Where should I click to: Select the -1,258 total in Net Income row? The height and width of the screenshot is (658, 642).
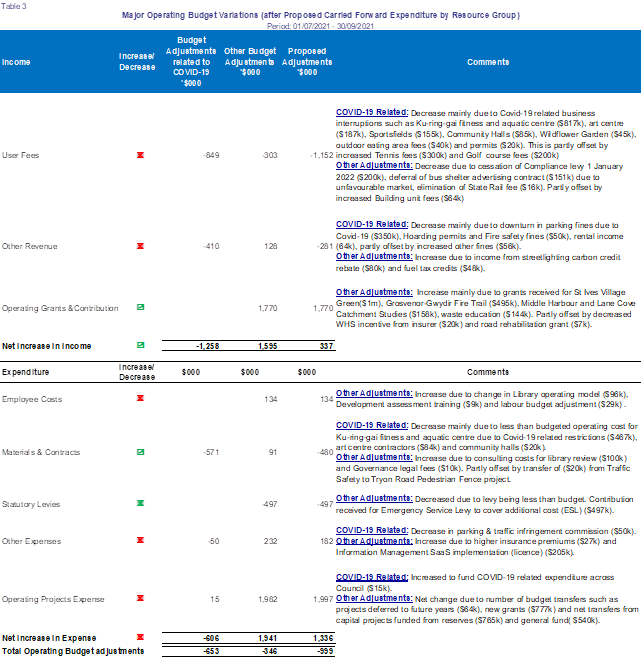[x=208, y=346]
